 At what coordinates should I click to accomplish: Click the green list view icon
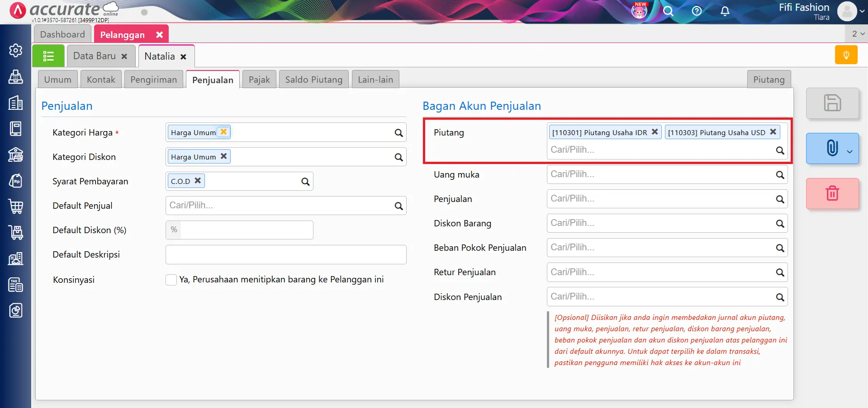coord(48,56)
